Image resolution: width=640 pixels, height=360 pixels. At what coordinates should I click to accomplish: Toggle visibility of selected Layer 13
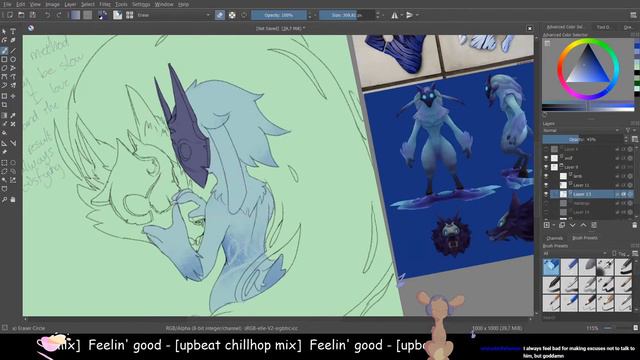point(546,194)
